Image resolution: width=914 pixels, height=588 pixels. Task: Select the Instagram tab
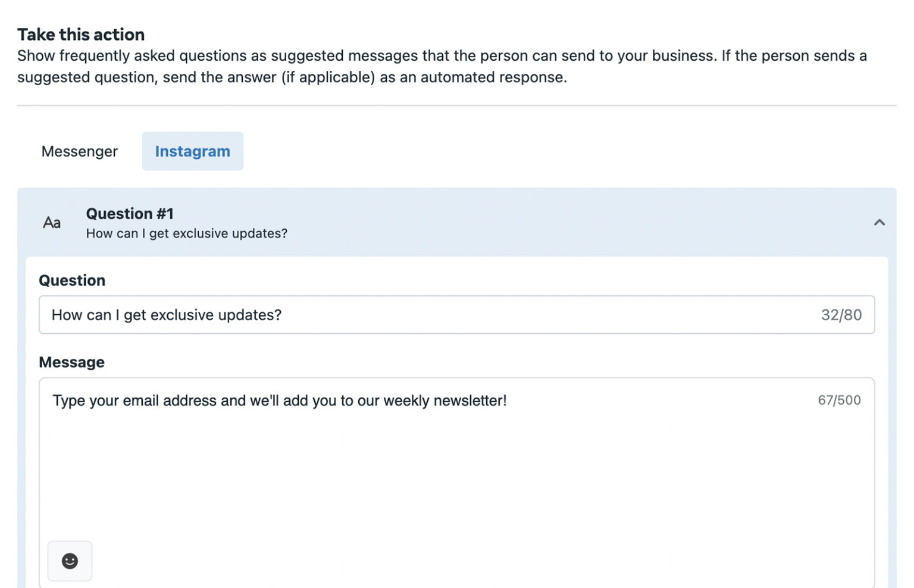point(192,152)
